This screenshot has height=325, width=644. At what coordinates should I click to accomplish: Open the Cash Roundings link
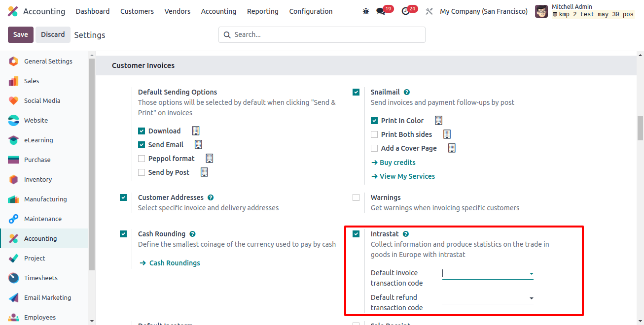coord(170,263)
